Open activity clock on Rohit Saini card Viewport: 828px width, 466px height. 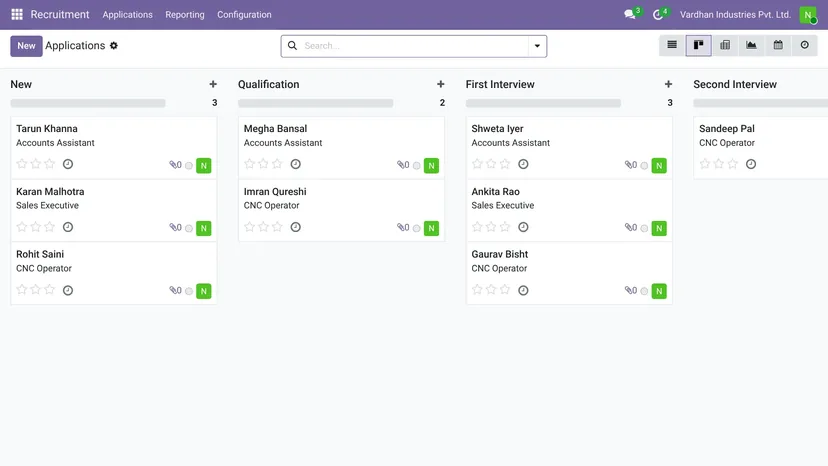(68, 291)
